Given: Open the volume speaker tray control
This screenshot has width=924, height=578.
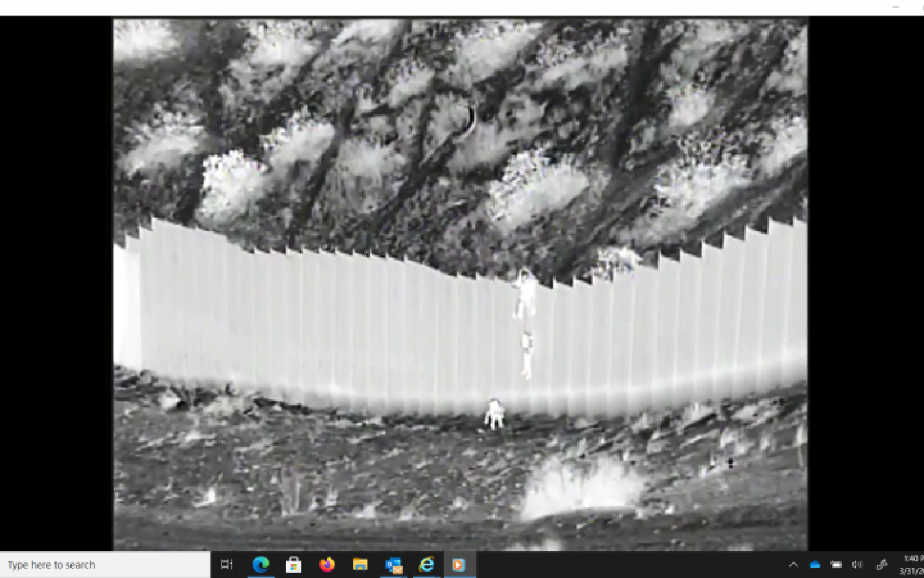Looking at the screenshot, I should [x=858, y=565].
